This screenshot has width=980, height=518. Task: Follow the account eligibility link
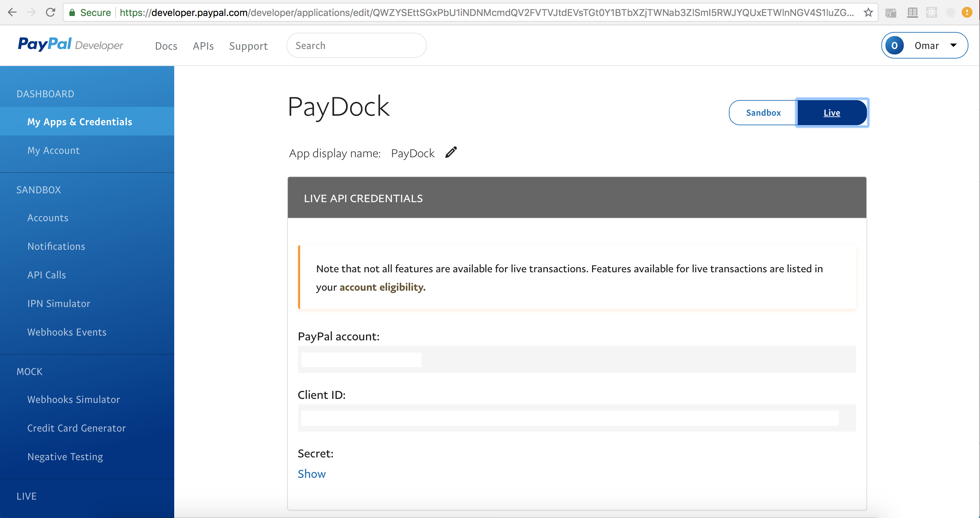382,287
